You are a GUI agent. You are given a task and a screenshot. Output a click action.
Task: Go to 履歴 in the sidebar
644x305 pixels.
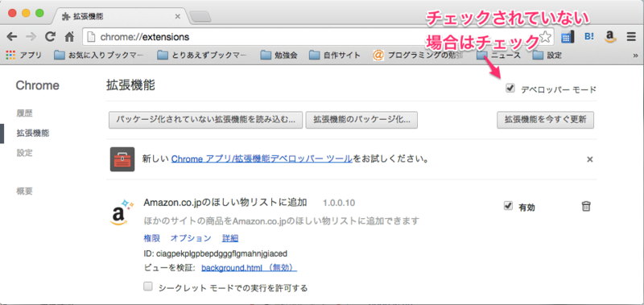pyautogui.click(x=25, y=113)
